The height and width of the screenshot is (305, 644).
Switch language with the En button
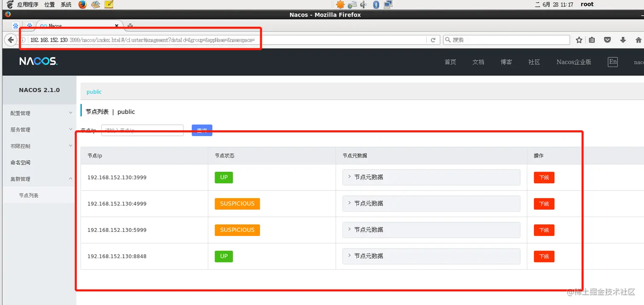click(612, 62)
